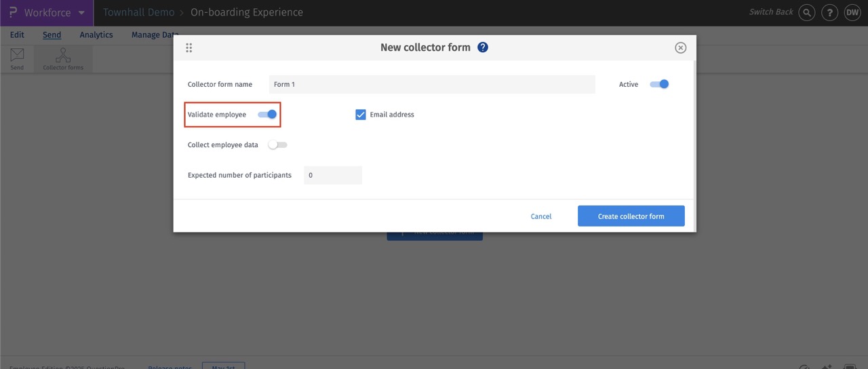Switch to the Edit tab

pos(17,35)
